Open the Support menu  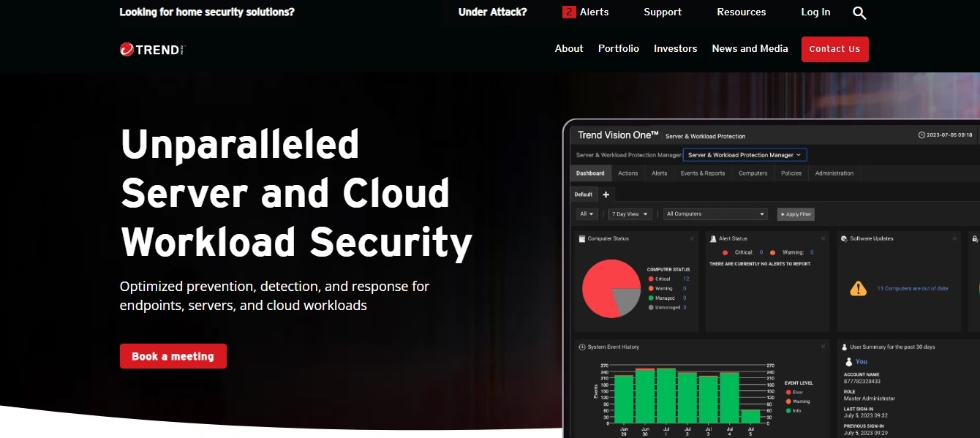click(663, 12)
